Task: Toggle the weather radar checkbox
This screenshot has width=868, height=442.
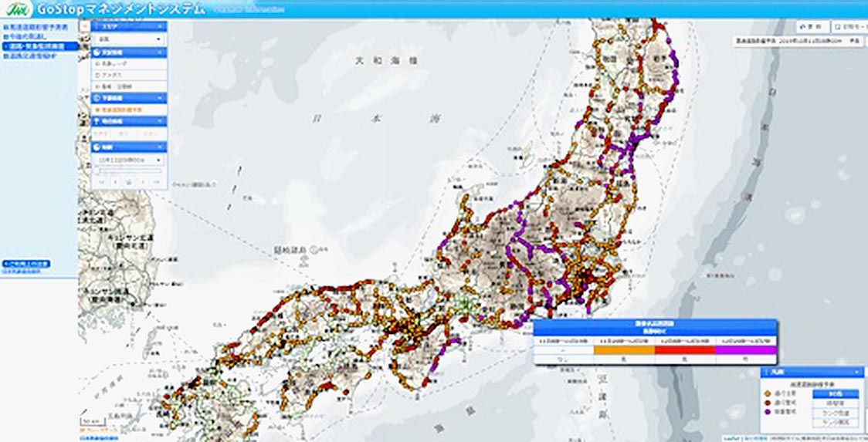Action: (x=97, y=64)
